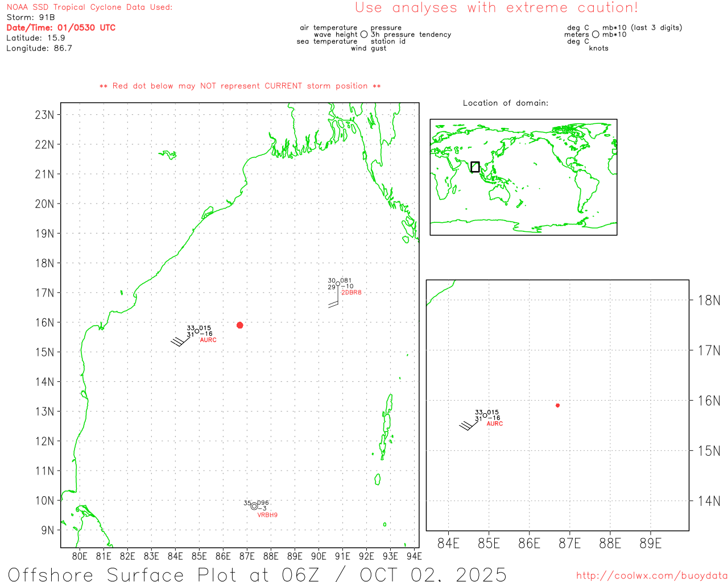Click the '20N' latitude label on main map
The height and width of the screenshot is (582, 728).
pos(44,204)
